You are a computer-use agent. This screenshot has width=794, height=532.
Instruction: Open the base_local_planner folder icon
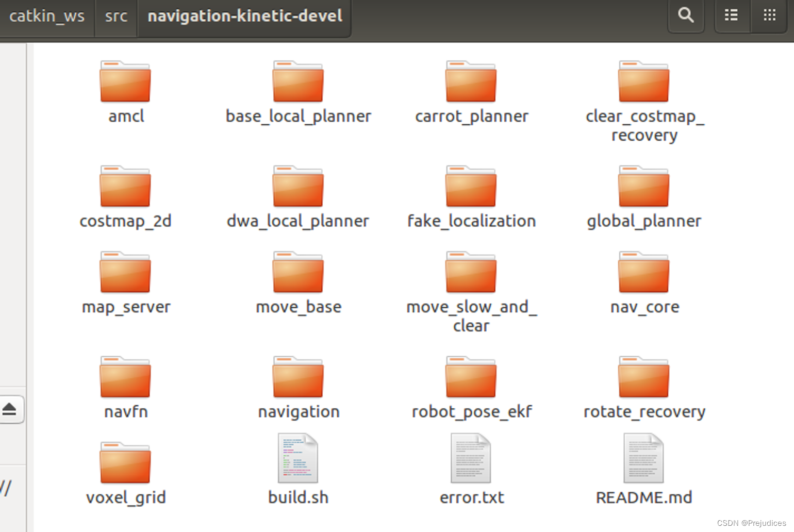(x=298, y=81)
